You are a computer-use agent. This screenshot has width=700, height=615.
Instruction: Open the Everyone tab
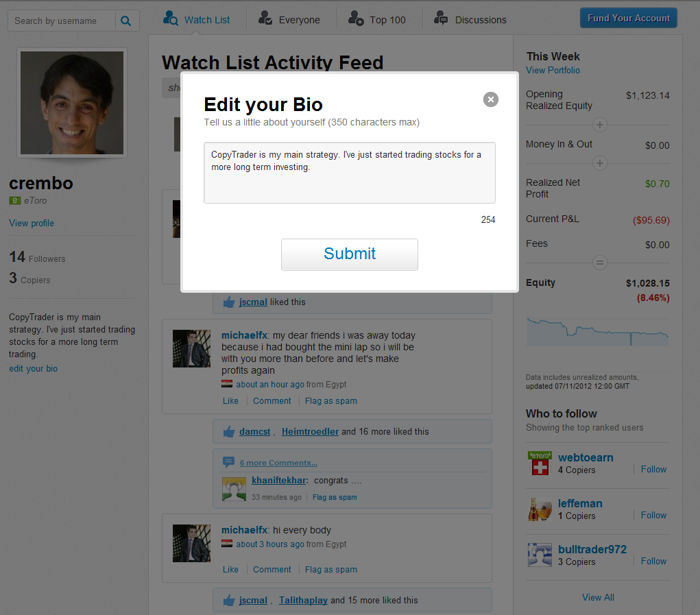pos(289,19)
